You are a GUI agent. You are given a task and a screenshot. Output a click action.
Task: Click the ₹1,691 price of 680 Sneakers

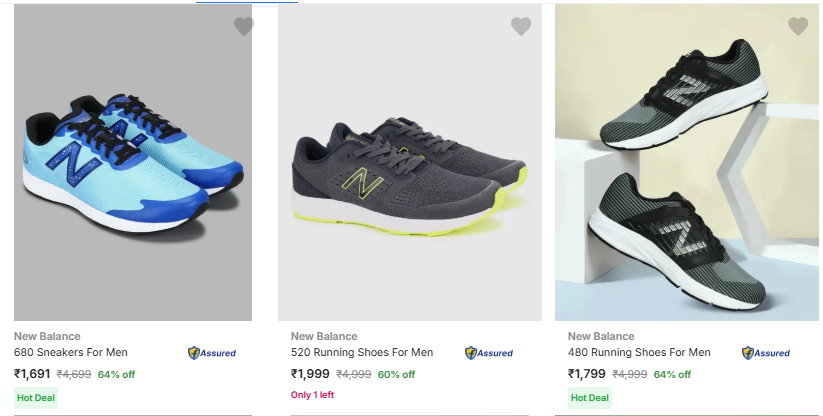(32, 374)
